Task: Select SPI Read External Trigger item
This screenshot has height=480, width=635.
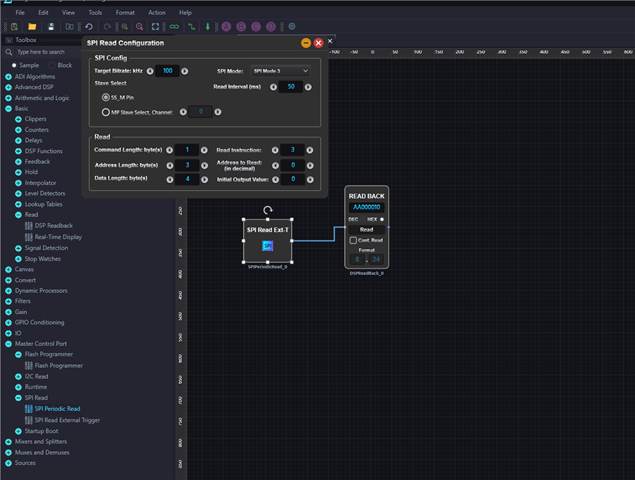Action: (67, 420)
